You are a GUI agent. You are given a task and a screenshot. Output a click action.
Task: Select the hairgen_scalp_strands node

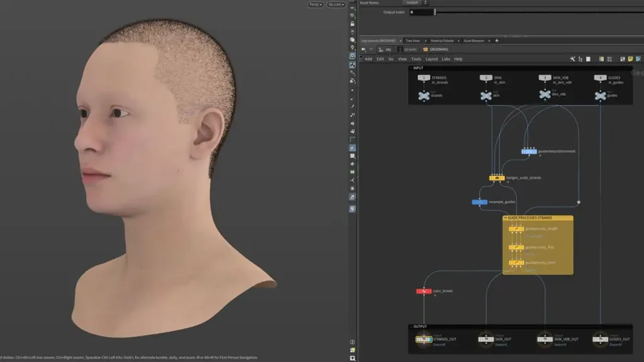[x=497, y=178]
